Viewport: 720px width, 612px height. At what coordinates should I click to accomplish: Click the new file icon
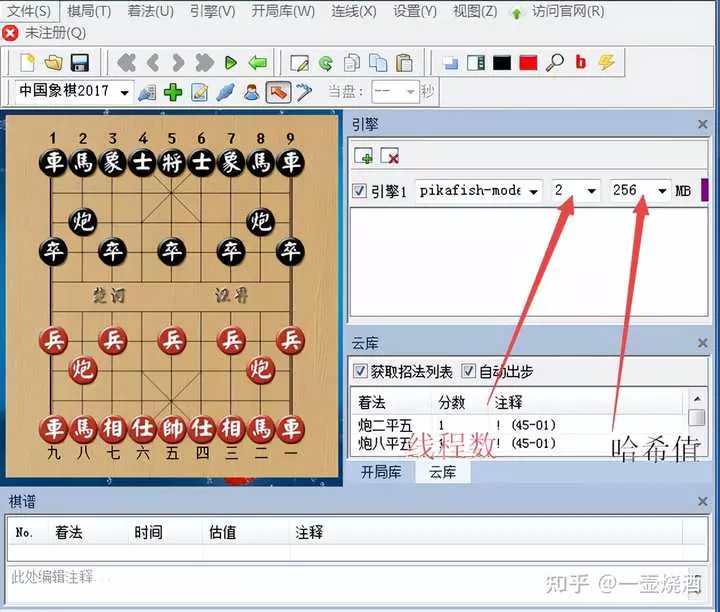coord(28,63)
